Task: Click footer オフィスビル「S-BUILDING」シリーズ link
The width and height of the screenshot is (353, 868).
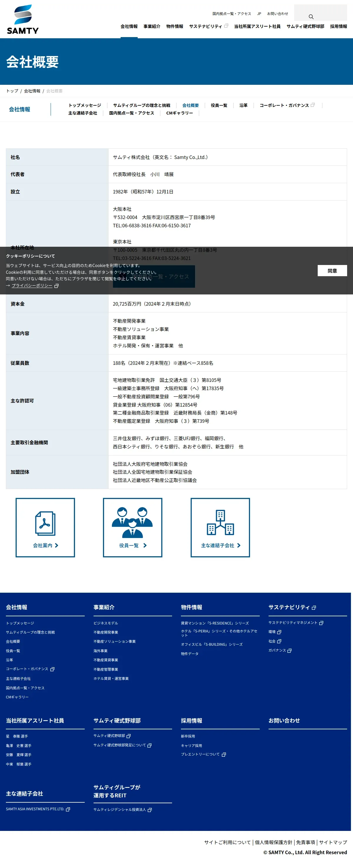Action: pos(212,644)
